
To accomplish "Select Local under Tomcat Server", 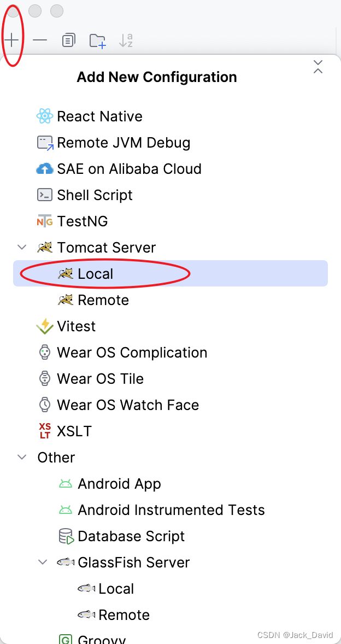I will coord(170,273).
